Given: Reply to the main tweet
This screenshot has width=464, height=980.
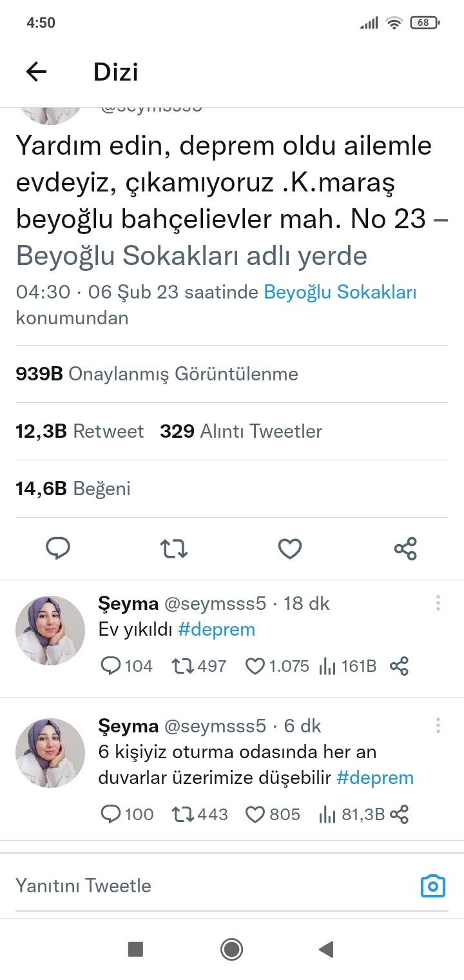Looking at the screenshot, I should point(58,549).
